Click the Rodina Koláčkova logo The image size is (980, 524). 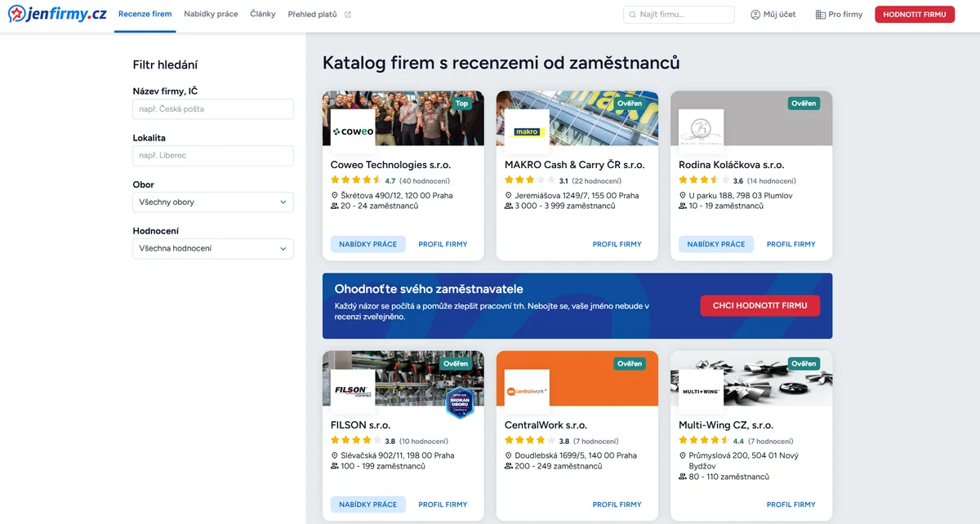click(x=701, y=131)
